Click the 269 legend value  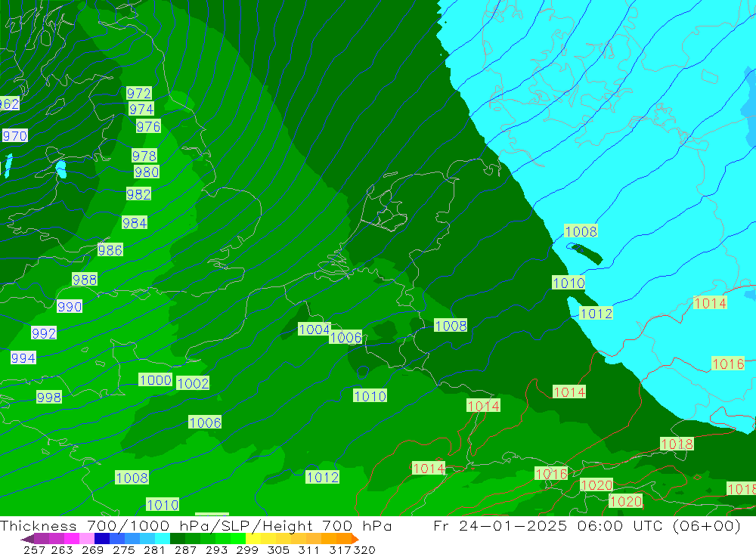point(92,549)
